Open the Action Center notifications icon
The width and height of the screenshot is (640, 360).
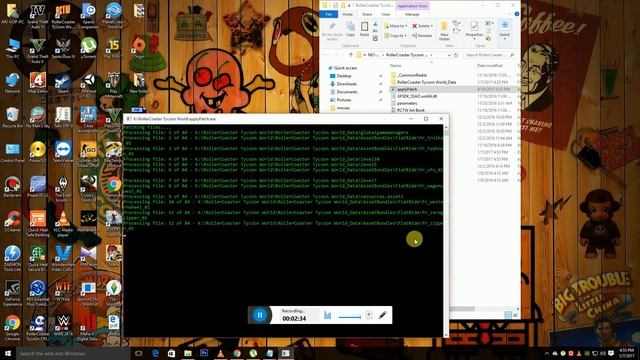click(611, 353)
